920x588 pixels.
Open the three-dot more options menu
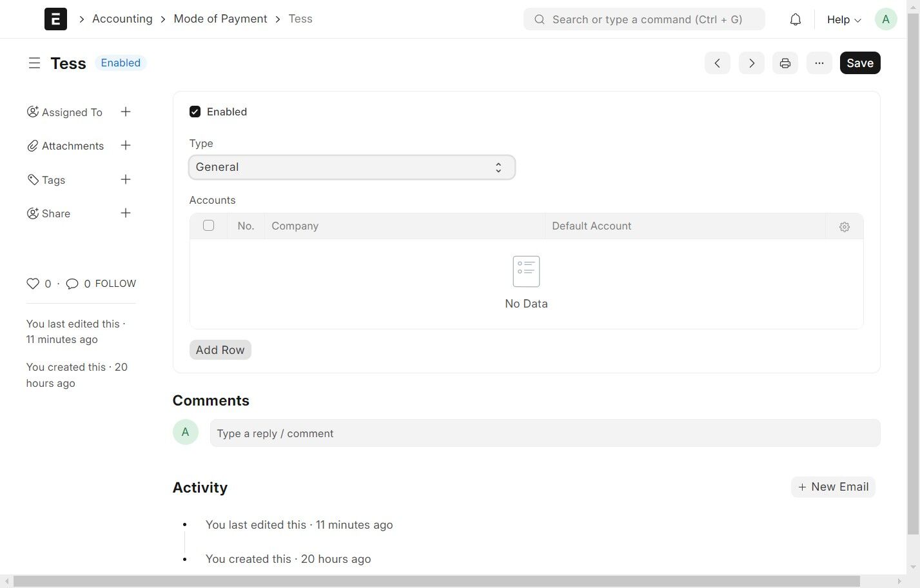[x=819, y=63]
